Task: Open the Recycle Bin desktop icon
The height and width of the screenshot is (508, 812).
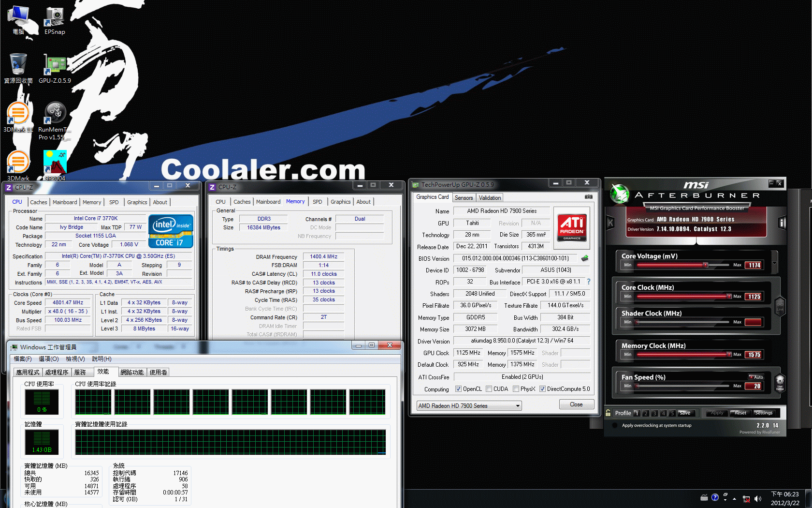Action: (x=18, y=69)
